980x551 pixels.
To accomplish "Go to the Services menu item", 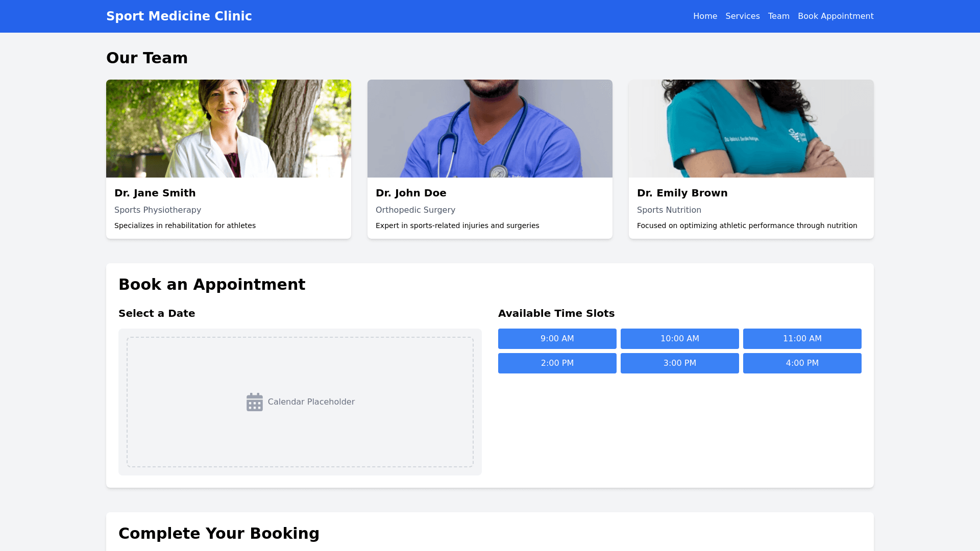I will pos(742,16).
